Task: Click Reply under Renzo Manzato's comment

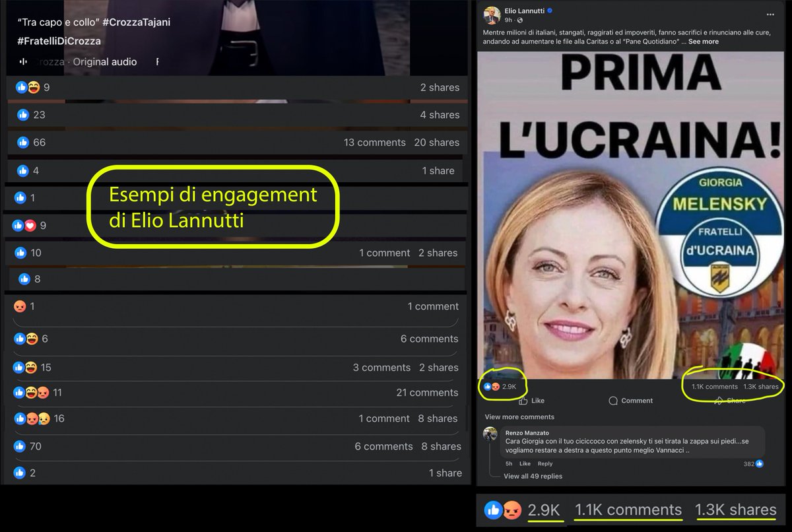Action: 545,464
